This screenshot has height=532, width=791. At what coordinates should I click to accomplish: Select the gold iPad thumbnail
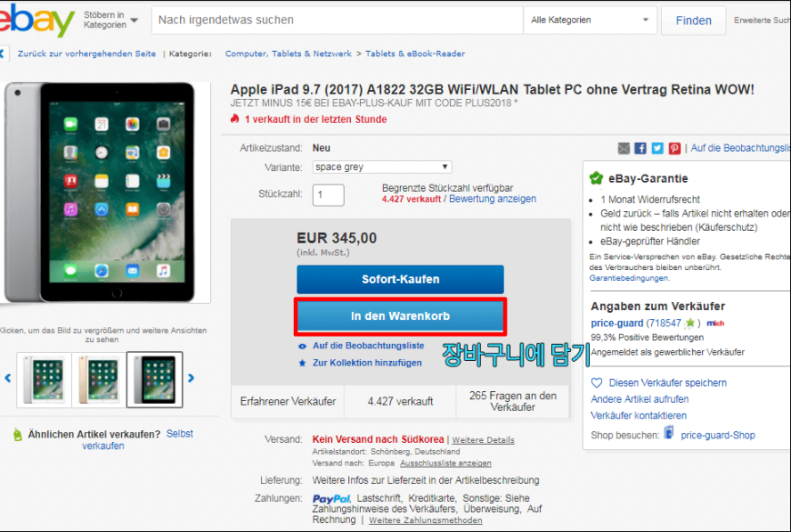(99, 379)
